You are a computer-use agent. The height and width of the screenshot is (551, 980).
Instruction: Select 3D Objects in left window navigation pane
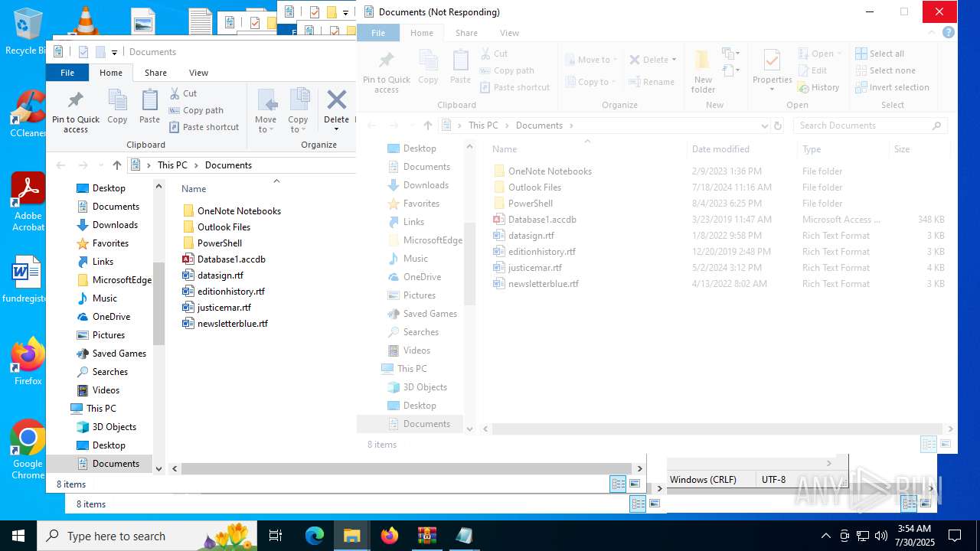pos(106,427)
